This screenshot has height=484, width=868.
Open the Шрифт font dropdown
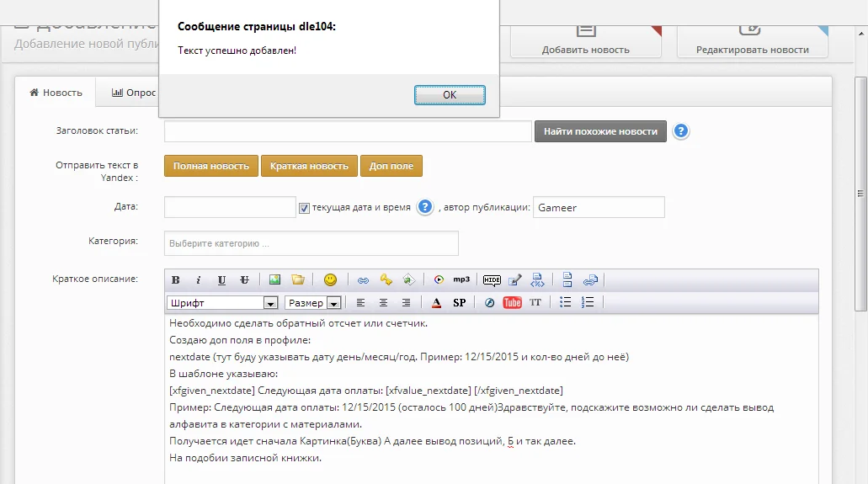pyautogui.click(x=222, y=303)
